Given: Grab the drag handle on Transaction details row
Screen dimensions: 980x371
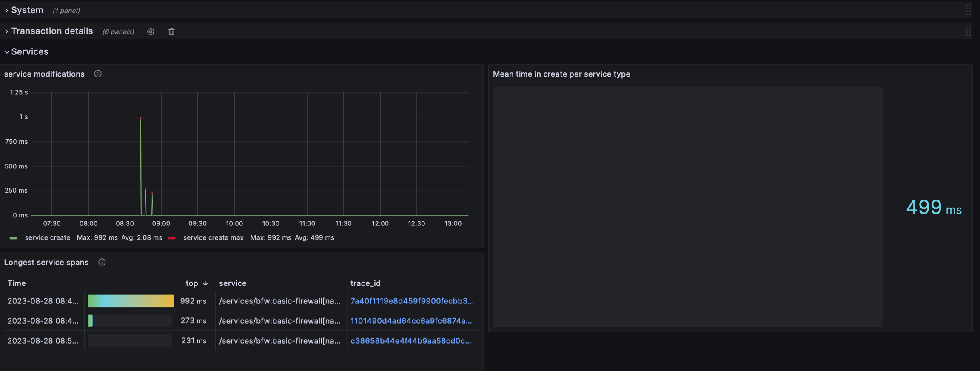Looking at the screenshot, I should [968, 31].
